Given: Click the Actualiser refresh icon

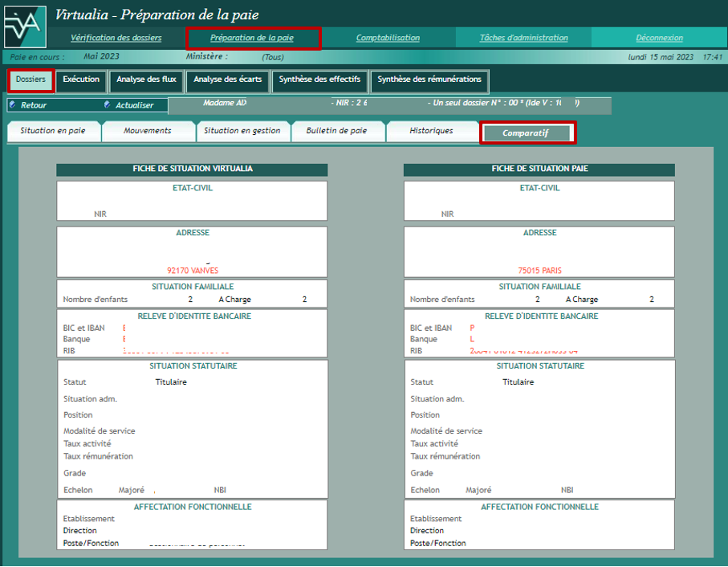Looking at the screenshot, I should [x=108, y=104].
